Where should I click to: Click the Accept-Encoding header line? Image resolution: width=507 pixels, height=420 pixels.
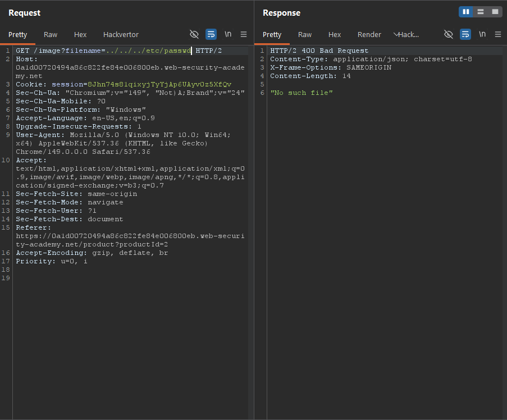point(92,253)
